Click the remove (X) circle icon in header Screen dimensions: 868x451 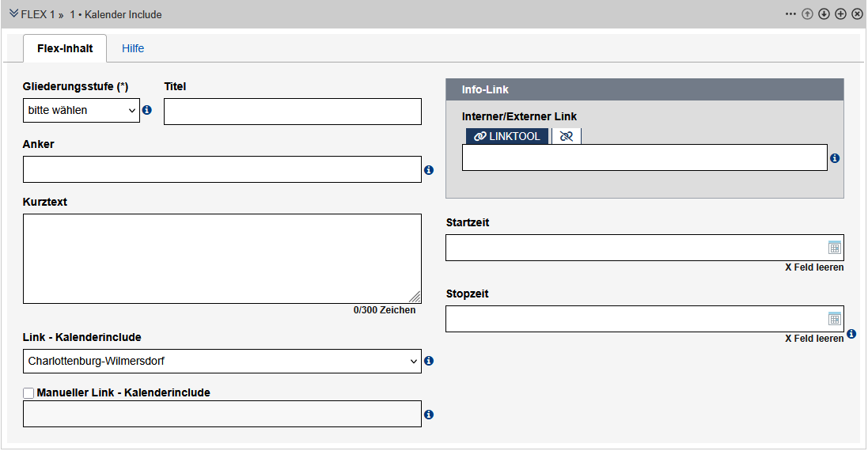857,14
